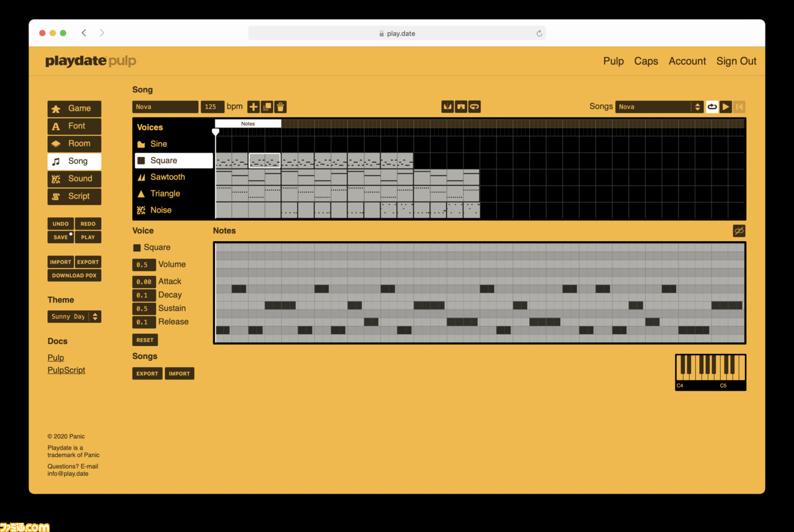This screenshot has width=794, height=532.
Task: Click the UNDO button
Action: 61,224
